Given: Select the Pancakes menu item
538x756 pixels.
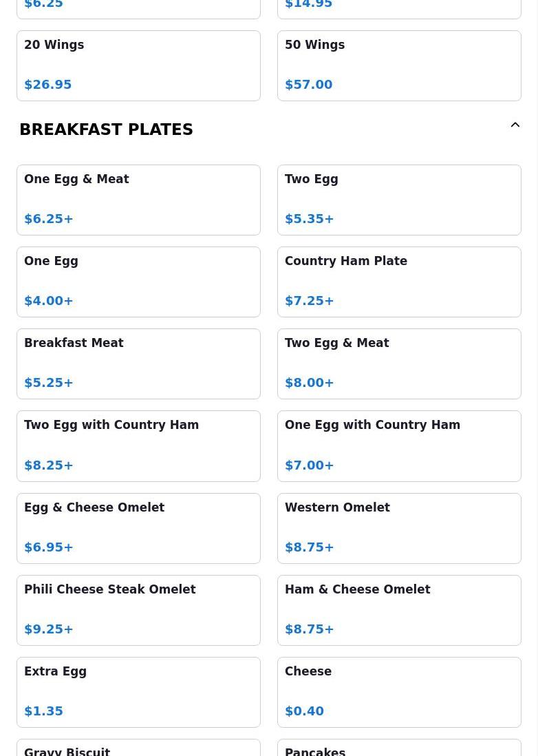Looking at the screenshot, I should coord(399,749).
